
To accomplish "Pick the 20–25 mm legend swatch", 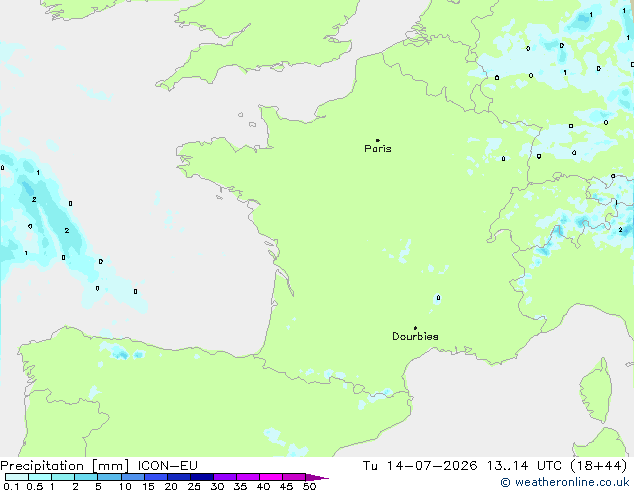I will coord(179,477).
